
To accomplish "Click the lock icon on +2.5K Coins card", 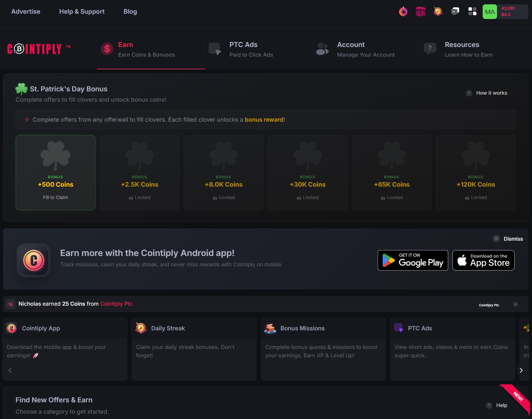I will (x=131, y=198).
